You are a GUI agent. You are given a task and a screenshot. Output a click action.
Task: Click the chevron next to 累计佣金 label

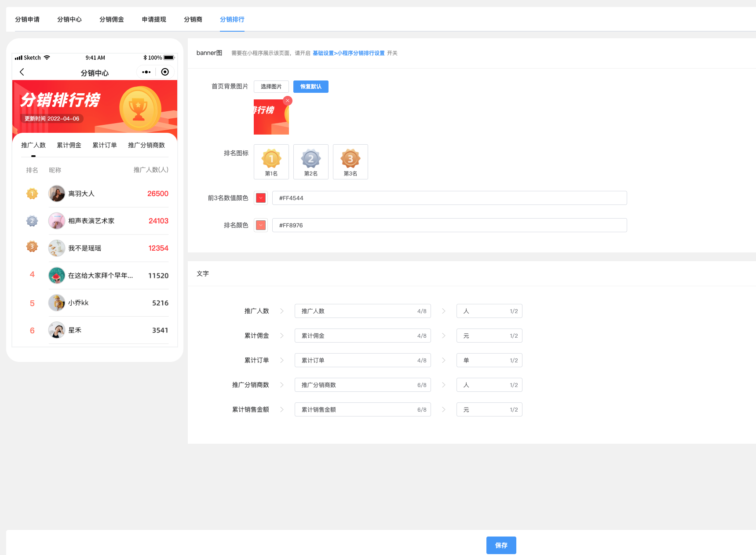[282, 336]
